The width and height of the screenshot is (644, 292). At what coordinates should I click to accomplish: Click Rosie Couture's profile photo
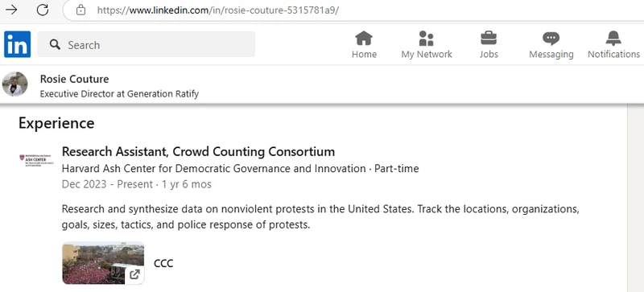point(14,84)
